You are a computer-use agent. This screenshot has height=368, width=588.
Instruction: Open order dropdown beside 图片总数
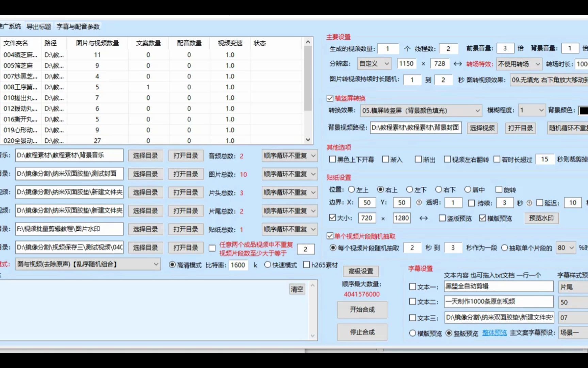point(290,174)
